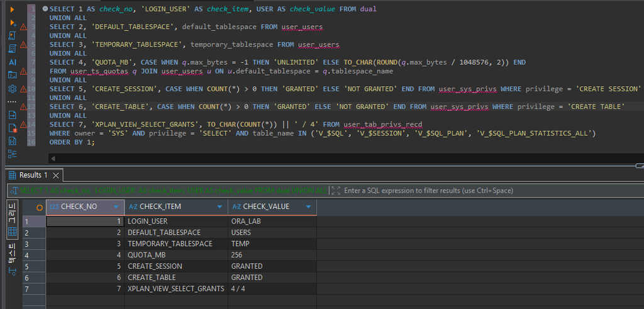Select the 256 value cell
644x309 pixels.
point(272,255)
